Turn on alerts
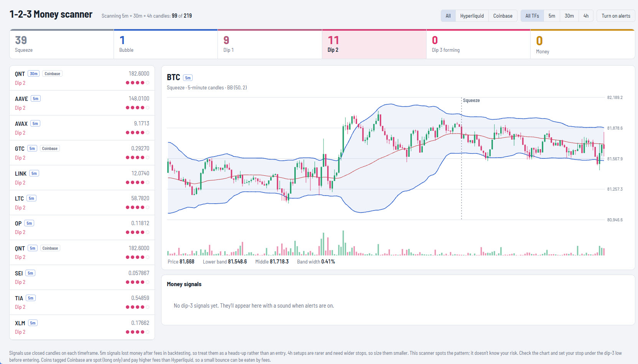638x364 pixels. click(x=616, y=16)
